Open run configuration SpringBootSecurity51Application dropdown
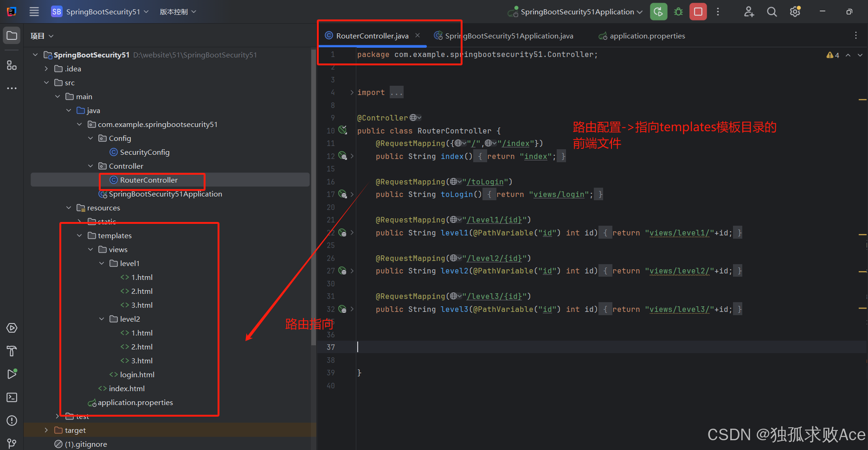The height and width of the screenshot is (450, 868). [575, 12]
